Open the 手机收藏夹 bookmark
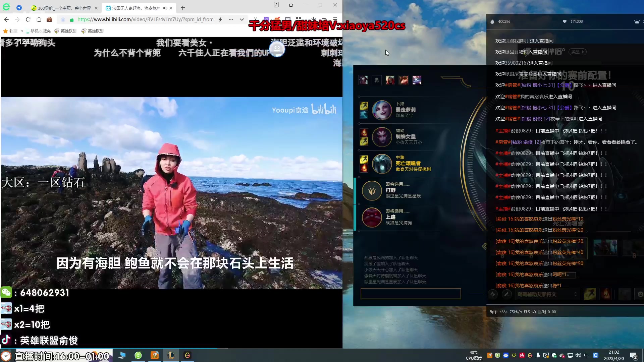This screenshot has height=362, width=644. point(38,31)
